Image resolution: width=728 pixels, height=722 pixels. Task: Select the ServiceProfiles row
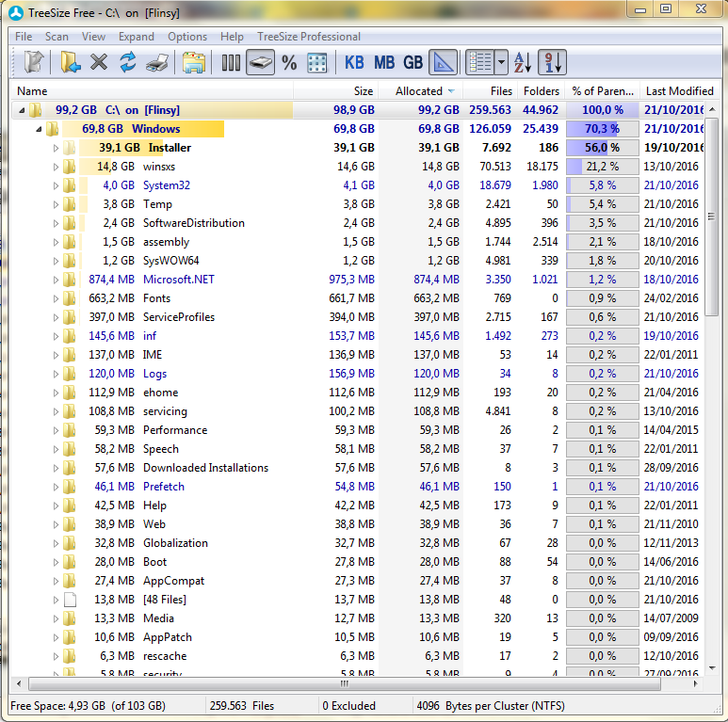358,317
